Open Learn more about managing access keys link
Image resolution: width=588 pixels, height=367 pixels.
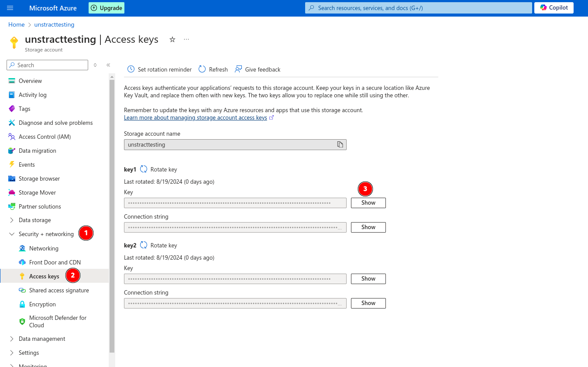tap(196, 117)
